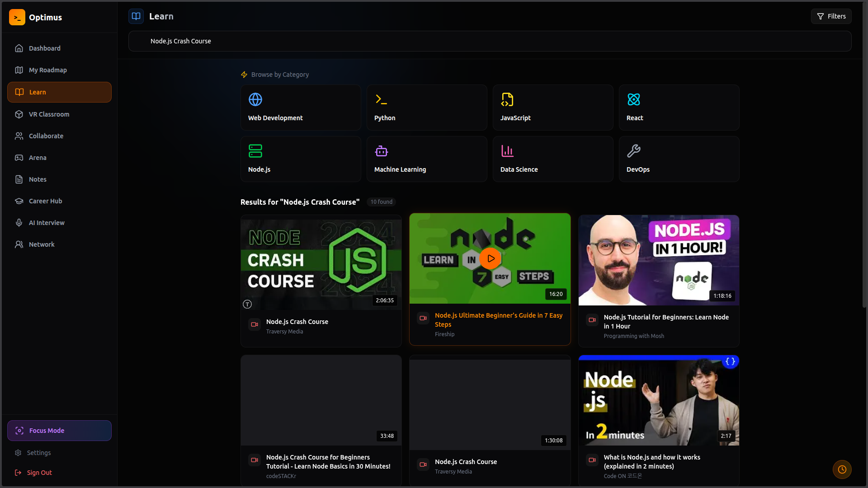Click the Node.js server stack icon
Viewport: 868px width, 488px height.
click(x=255, y=151)
